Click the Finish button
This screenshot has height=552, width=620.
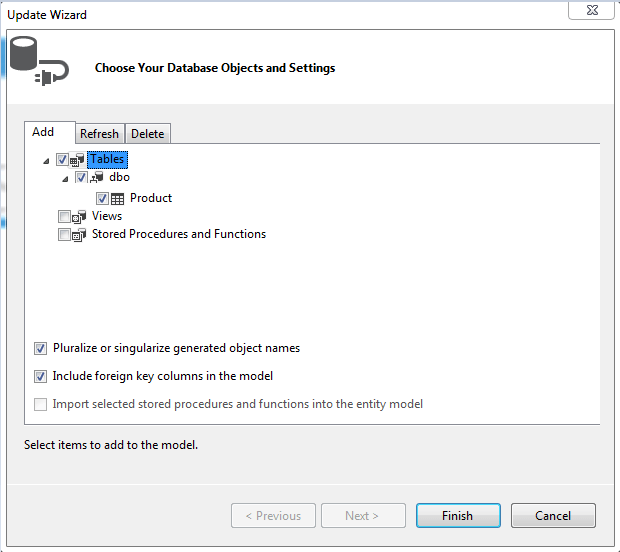pyautogui.click(x=458, y=516)
